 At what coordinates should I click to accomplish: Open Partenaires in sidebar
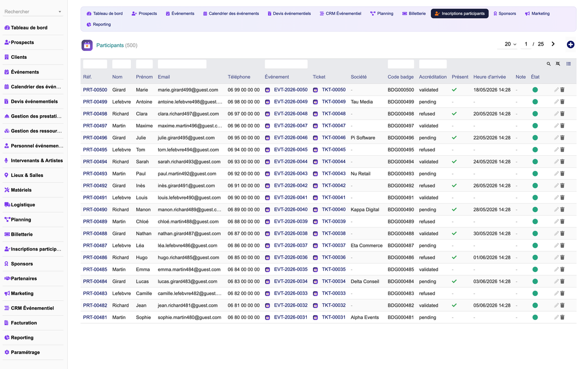[34, 279]
